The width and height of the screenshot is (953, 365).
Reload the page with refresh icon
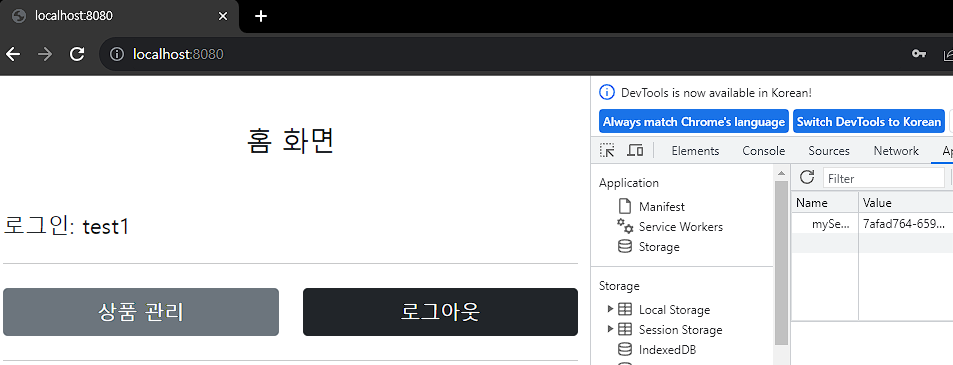77,55
